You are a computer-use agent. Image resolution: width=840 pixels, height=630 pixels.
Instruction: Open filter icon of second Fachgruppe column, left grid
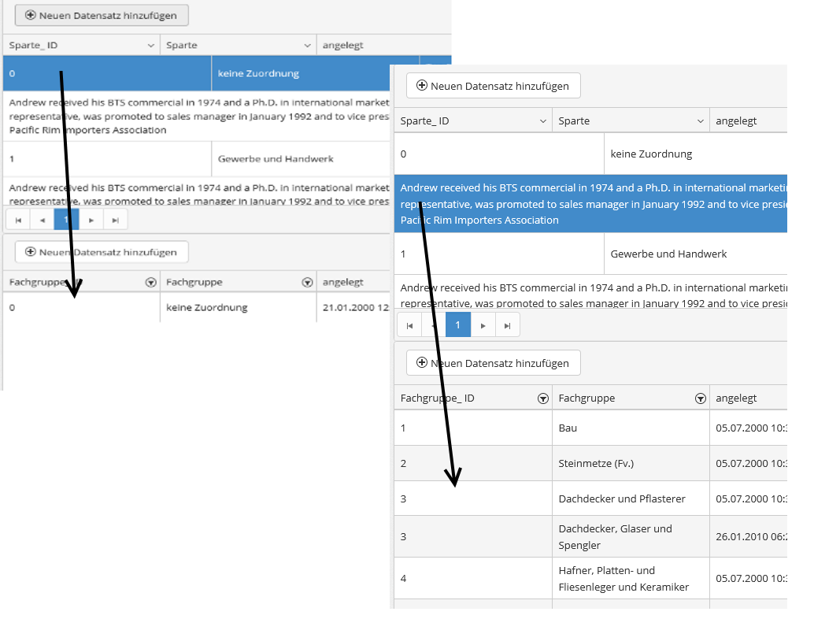coord(307,282)
